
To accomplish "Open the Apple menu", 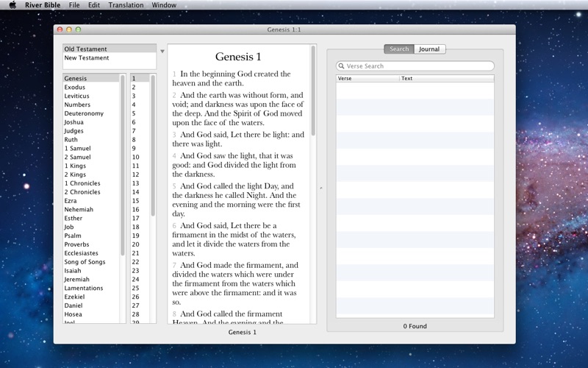I will [x=12, y=5].
